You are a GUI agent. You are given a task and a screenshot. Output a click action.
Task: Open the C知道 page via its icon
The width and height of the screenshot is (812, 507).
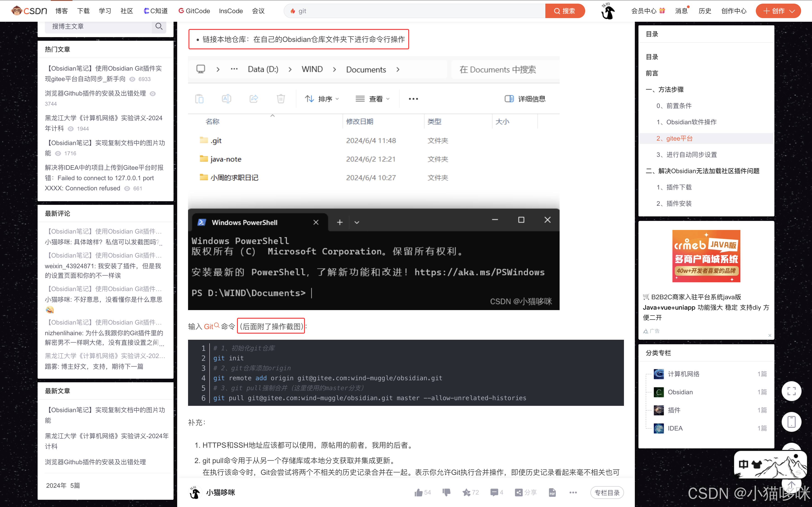[147, 10]
